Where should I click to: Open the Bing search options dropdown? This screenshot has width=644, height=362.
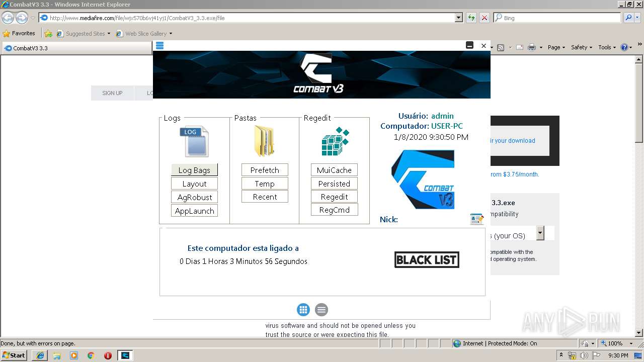pyautogui.click(x=637, y=18)
